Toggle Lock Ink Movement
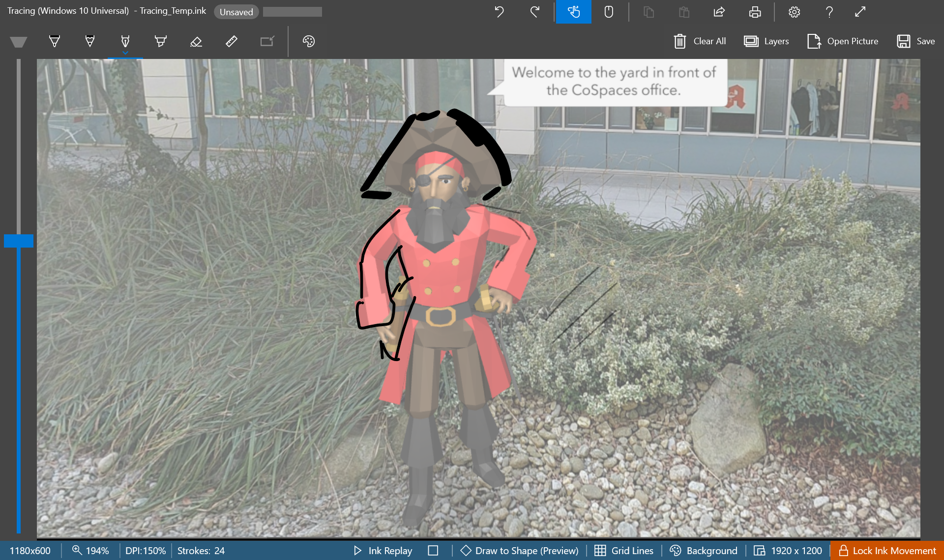 pyautogui.click(x=887, y=551)
